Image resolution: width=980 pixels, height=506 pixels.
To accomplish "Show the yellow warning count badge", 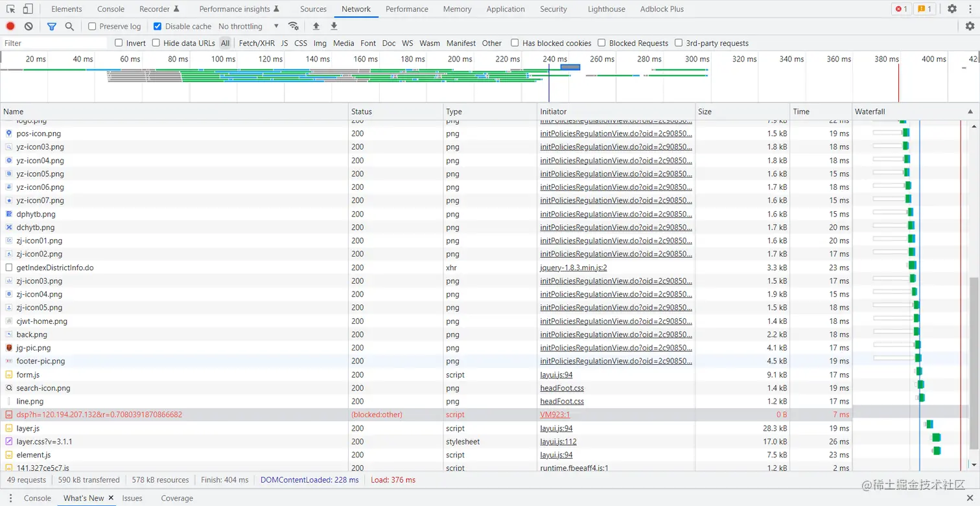I will pos(924,9).
